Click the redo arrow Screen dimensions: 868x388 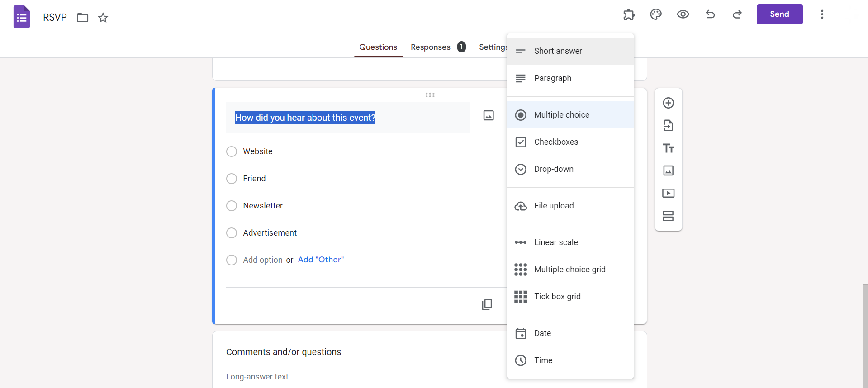(737, 14)
